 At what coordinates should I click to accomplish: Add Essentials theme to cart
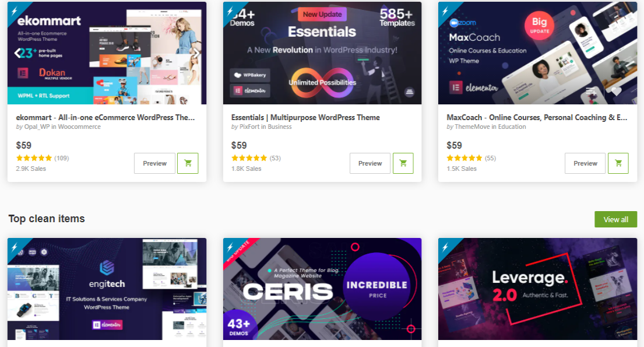click(x=403, y=163)
